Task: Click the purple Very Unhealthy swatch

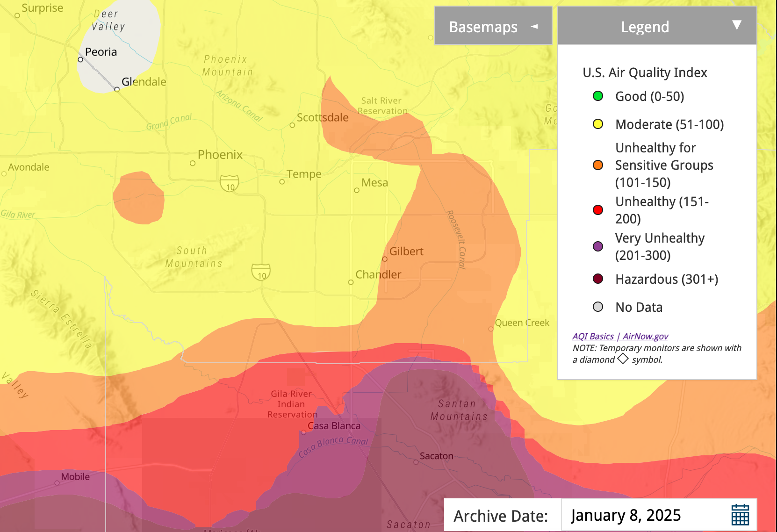Action: [597, 246]
